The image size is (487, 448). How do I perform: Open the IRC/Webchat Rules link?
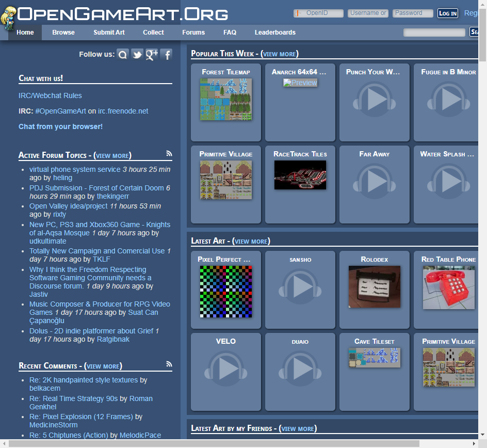point(50,95)
